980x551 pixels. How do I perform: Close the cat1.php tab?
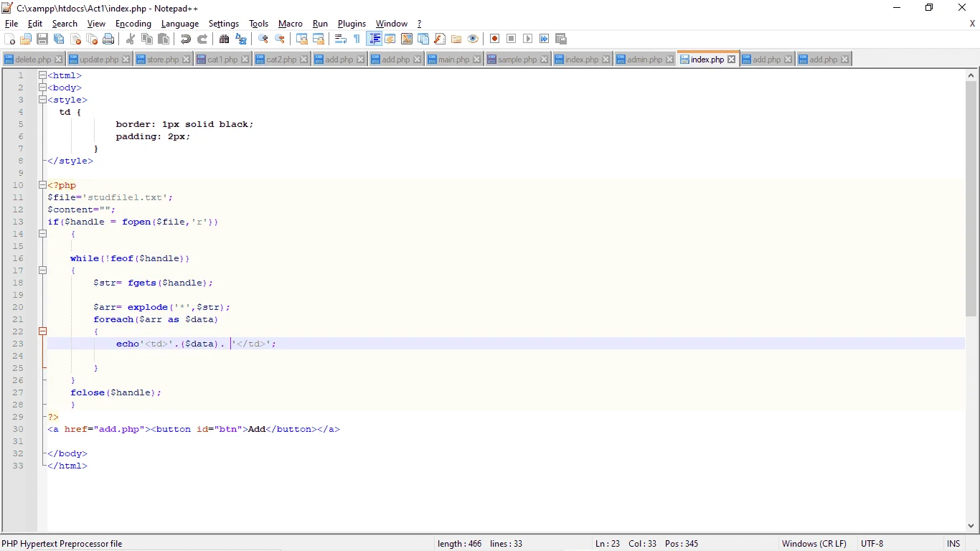click(245, 60)
